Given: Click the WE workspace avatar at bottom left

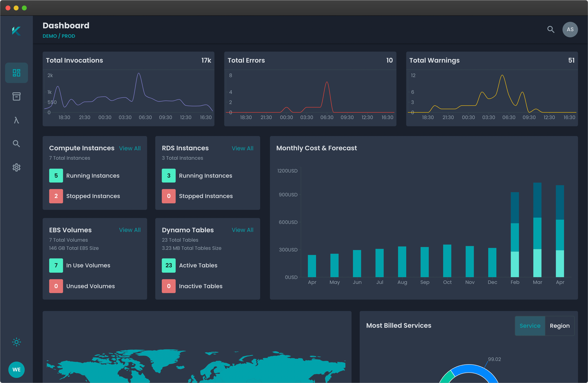Looking at the screenshot, I should point(16,370).
